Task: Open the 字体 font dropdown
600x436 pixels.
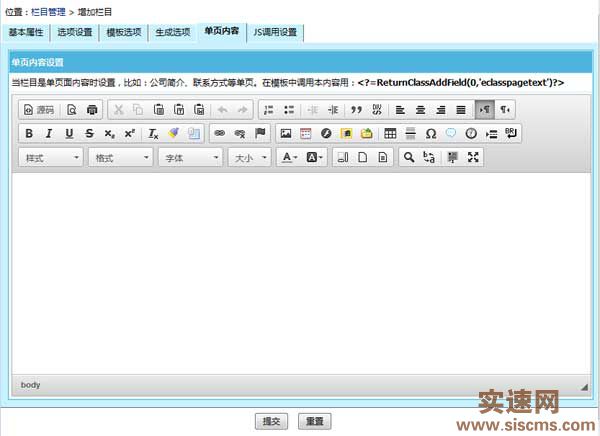Action: pyautogui.click(x=191, y=157)
